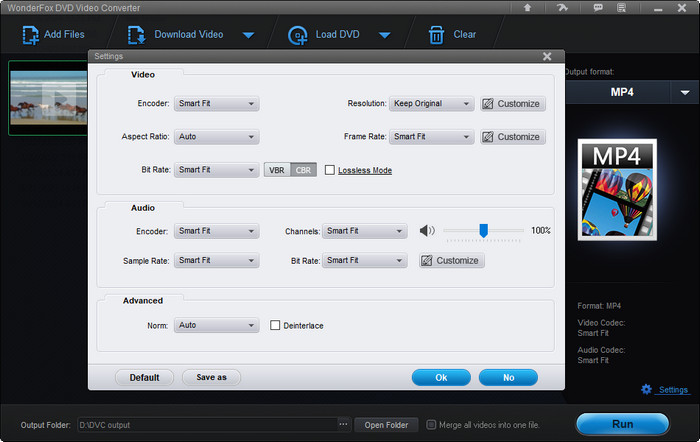Click the Ok button
This screenshot has height=442, width=700.
point(441,377)
